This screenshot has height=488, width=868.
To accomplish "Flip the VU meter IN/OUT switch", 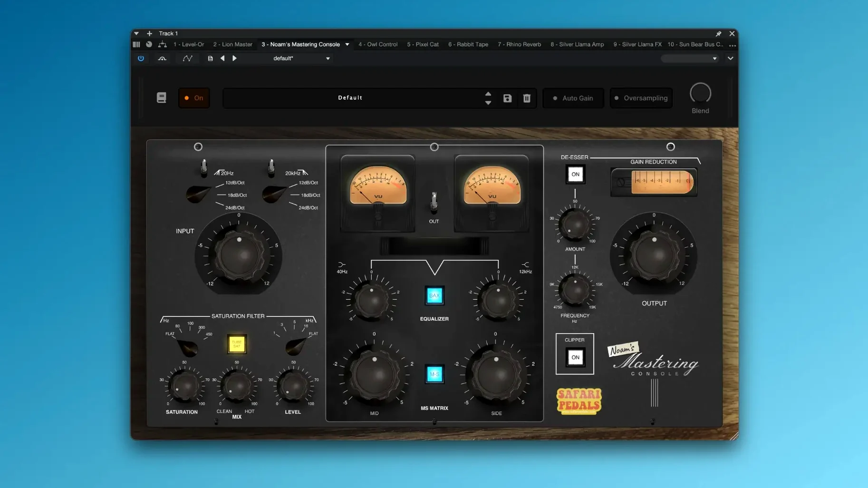I will tap(434, 203).
